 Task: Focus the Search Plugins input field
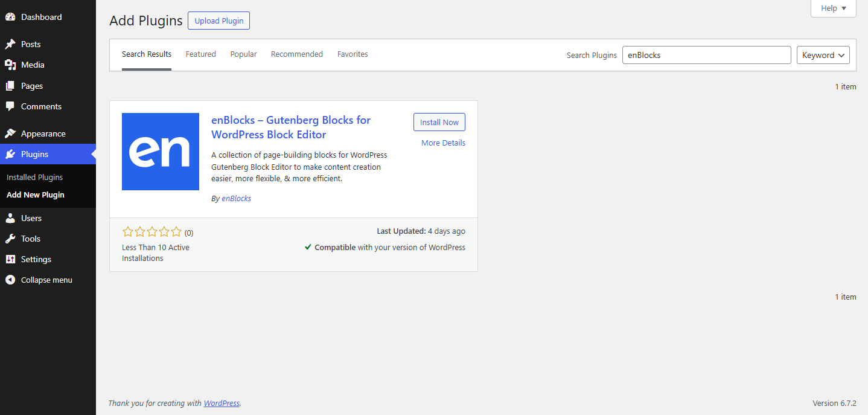click(706, 55)
